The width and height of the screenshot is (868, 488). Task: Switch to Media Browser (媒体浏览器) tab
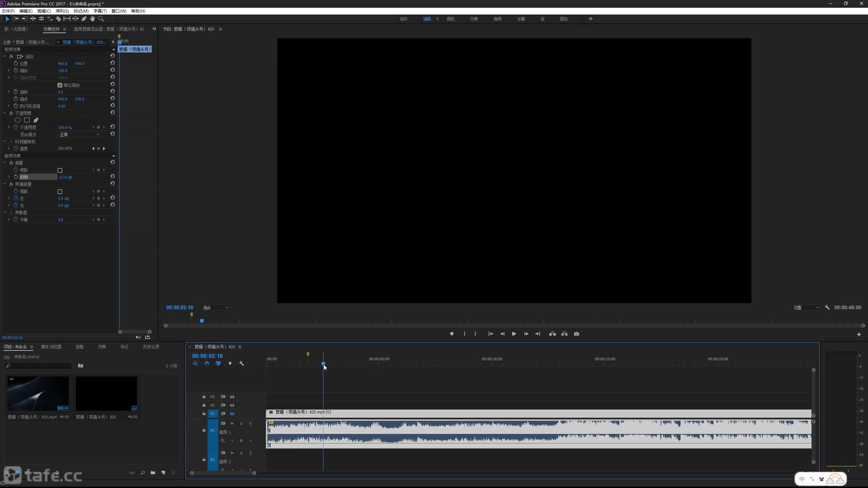[x=51, y=347]
